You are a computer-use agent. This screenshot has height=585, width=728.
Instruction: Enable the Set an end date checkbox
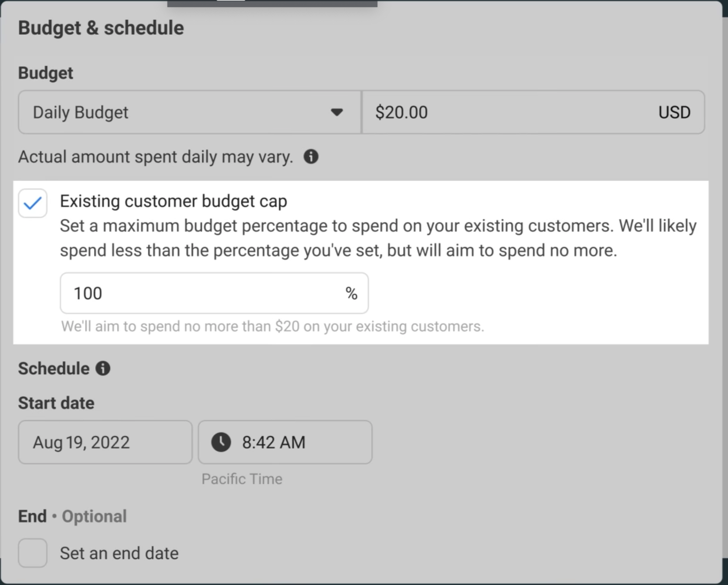(x=33, y=553)
